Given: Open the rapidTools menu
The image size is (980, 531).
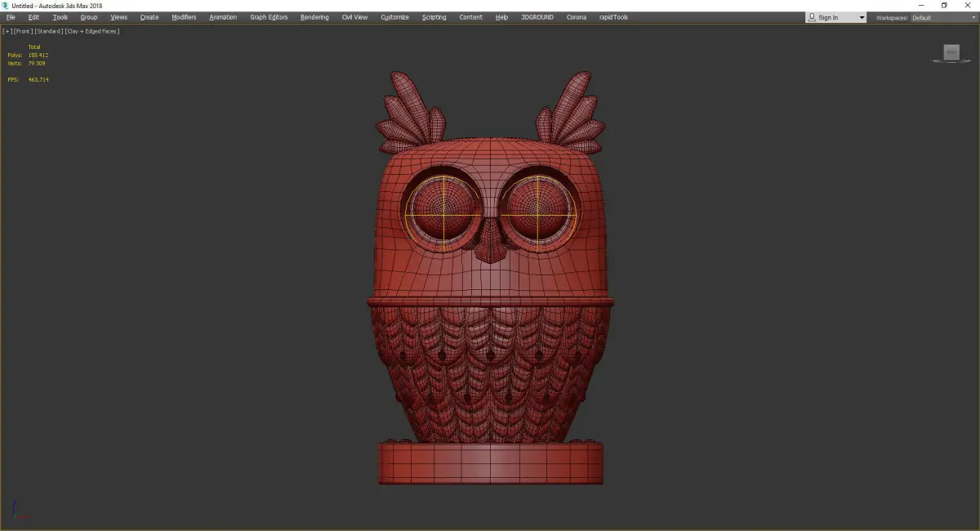Looking at the screenshot, I should click(x=613, y=17).
